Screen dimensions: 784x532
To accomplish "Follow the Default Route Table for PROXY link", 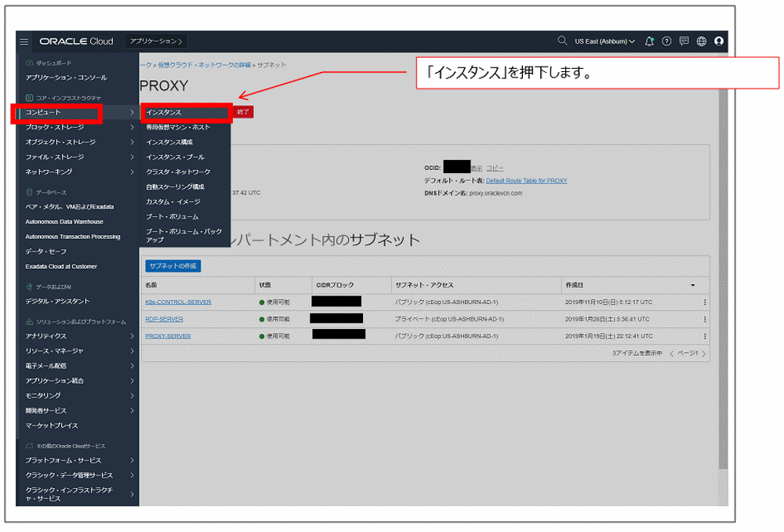I will click(526, 181).
